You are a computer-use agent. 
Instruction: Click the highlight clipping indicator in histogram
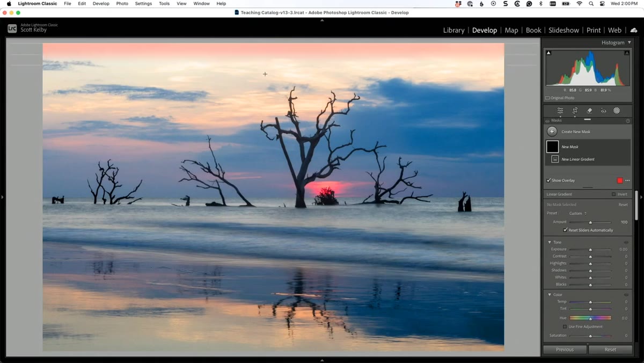(x=626, y=53)
